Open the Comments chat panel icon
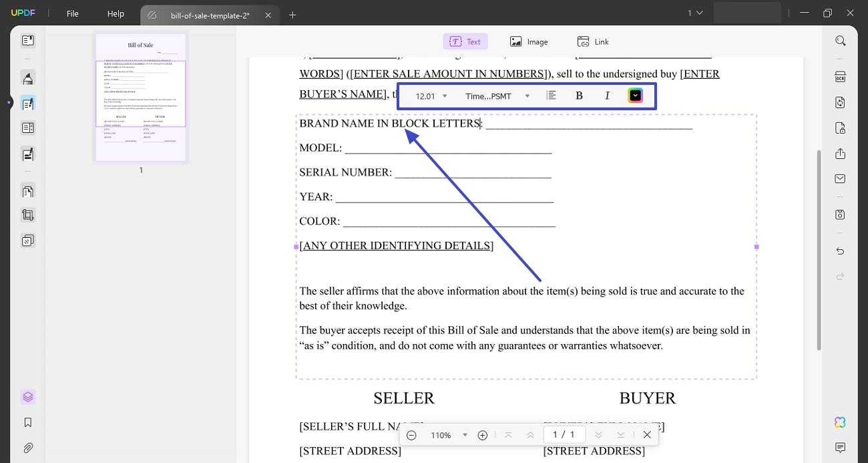 [840, 448]
